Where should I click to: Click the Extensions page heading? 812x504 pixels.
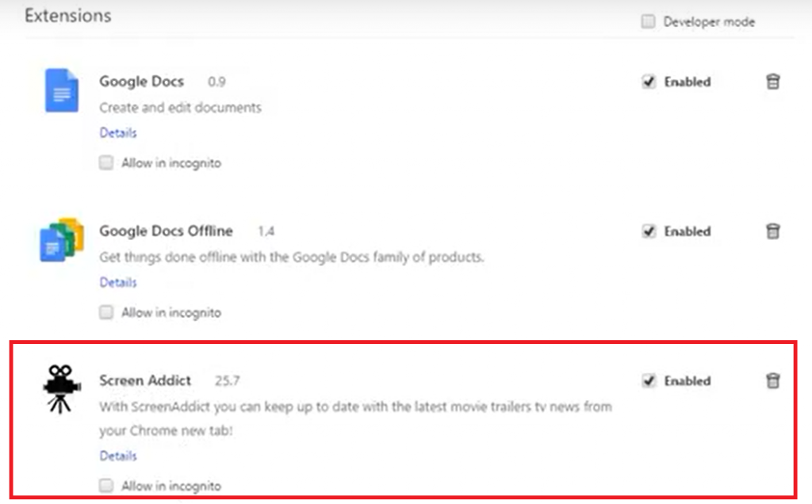pyautogui.click(x=68, y=16)
